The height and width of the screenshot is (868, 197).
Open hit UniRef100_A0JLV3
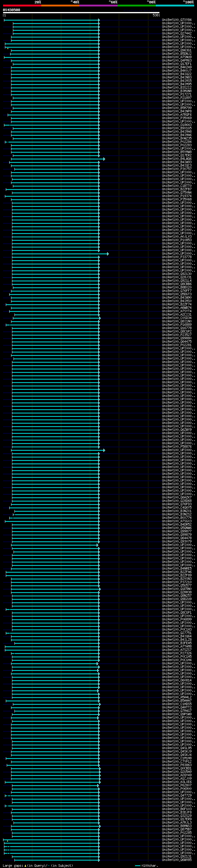coord(177,236)
